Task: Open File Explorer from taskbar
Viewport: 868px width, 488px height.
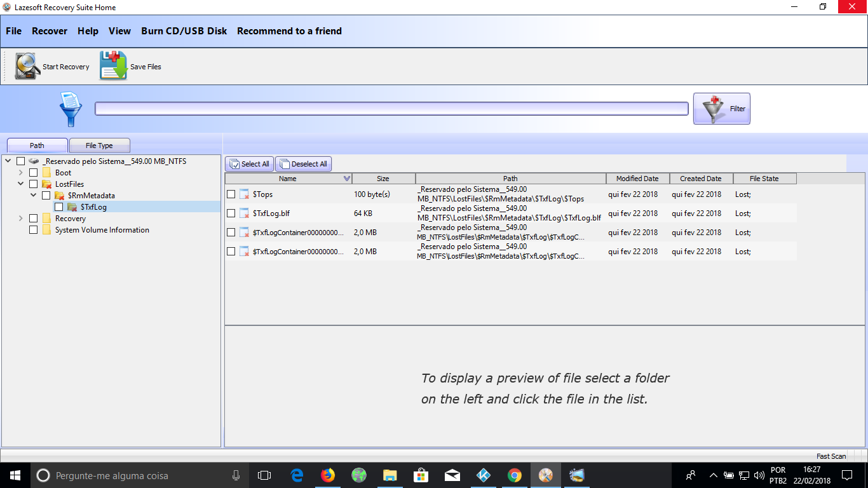Action: coord(390,475)
